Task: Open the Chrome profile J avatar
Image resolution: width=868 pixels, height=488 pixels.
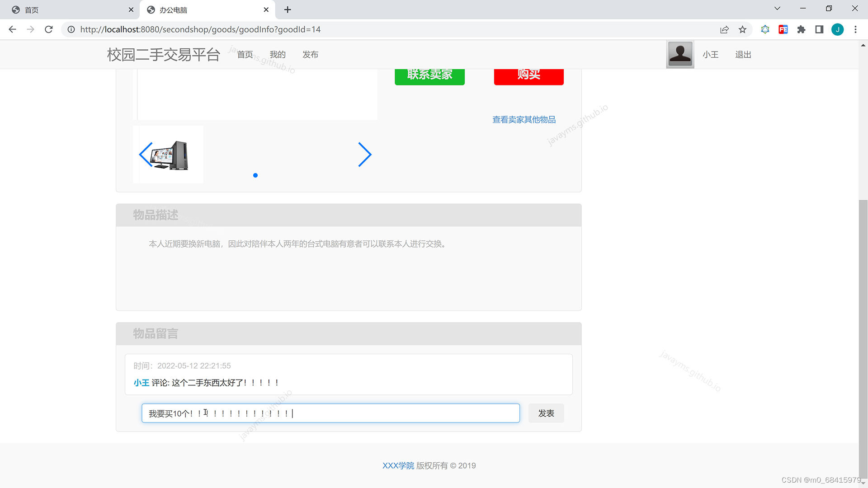Action: click(837, 29)
